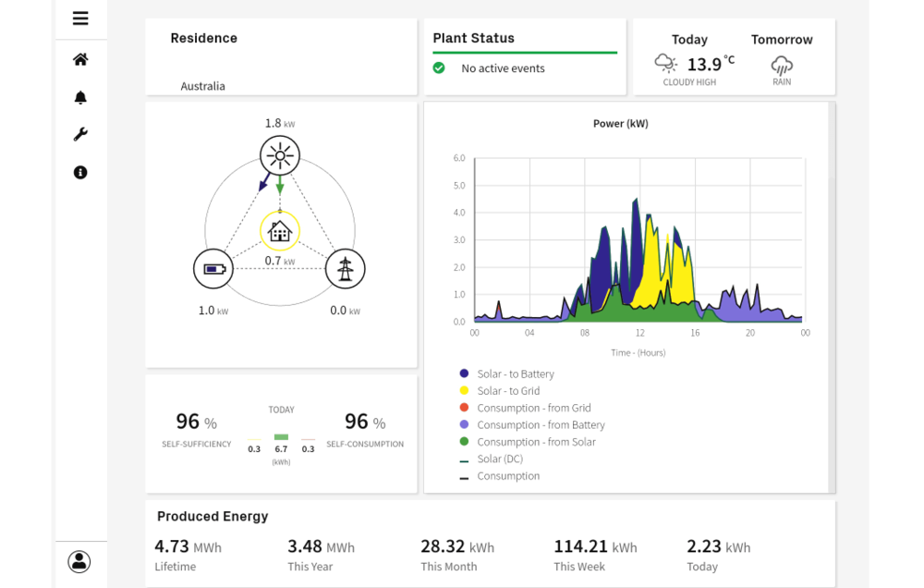Select the solar panel icon in the flow diagram
The image size is (924, 588).
[x=279, y=155]
